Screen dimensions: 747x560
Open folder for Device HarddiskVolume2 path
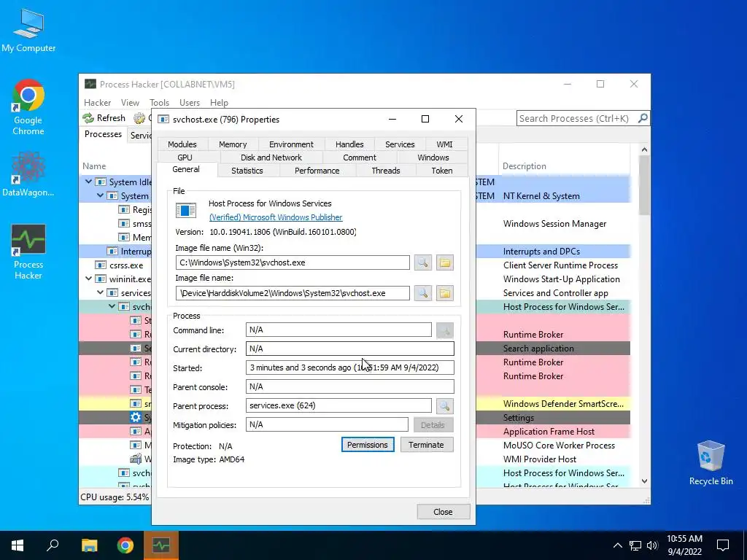444,293
